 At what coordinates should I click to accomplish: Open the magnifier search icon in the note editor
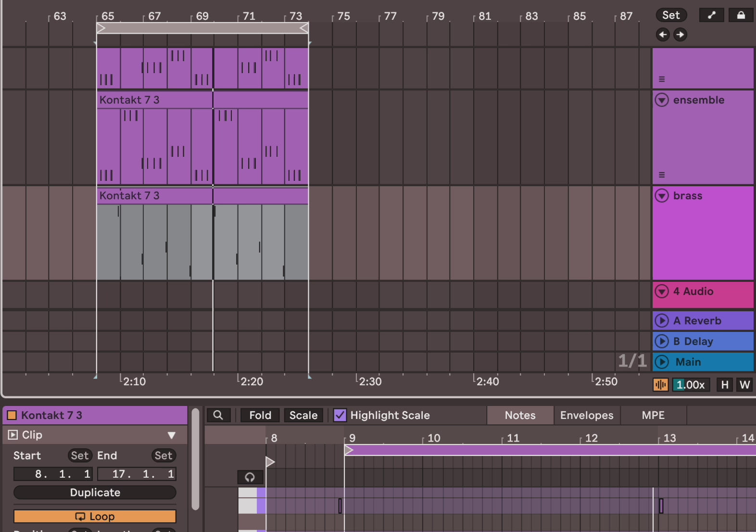218,415
